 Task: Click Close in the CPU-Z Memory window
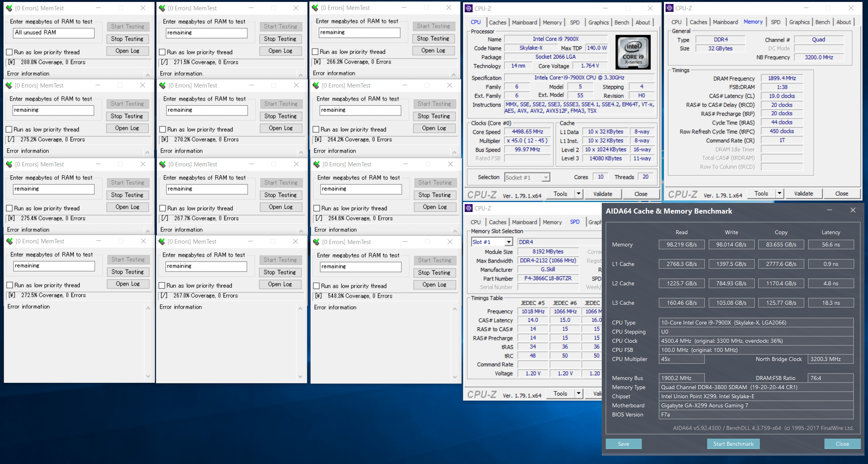(841, 193)
